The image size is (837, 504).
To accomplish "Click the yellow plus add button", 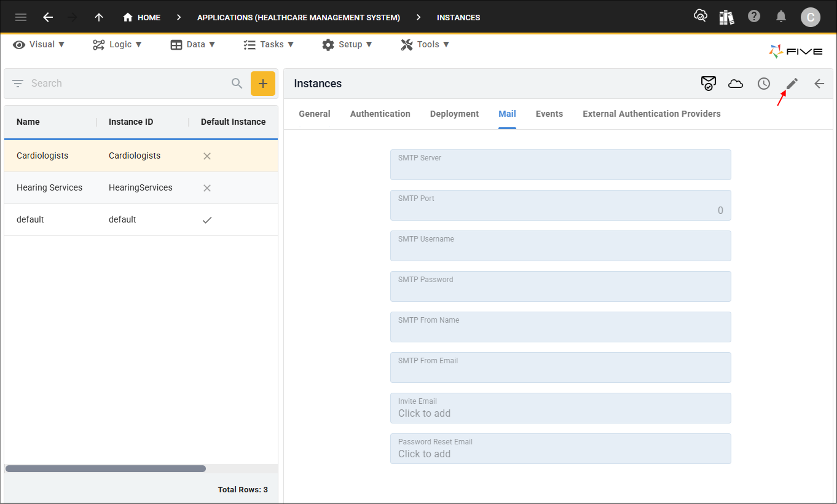I will 262,84.
